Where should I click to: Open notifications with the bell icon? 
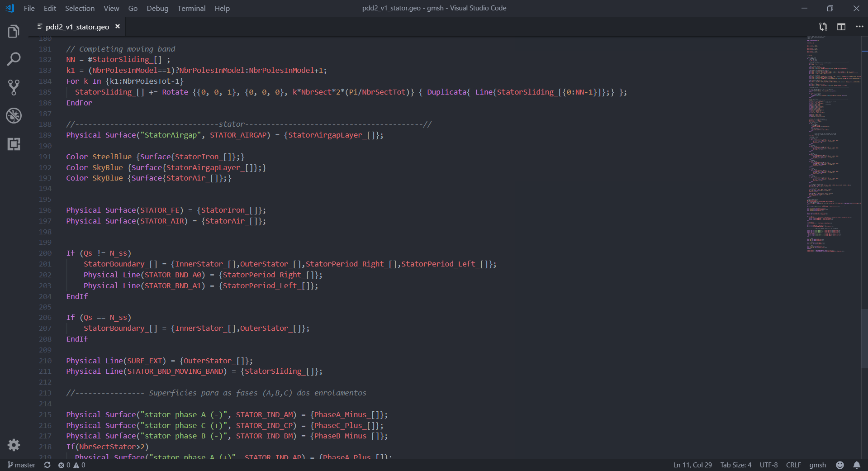857,465
